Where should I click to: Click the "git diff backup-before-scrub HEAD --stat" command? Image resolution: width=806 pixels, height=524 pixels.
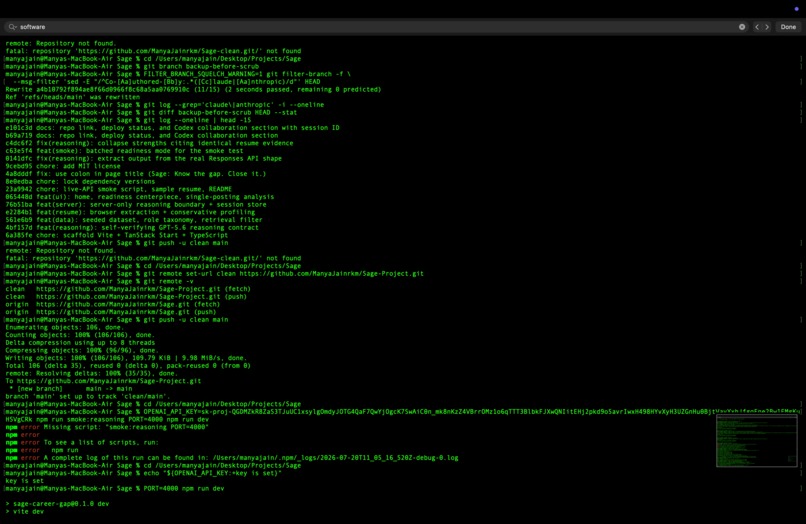tap(151, 113)
